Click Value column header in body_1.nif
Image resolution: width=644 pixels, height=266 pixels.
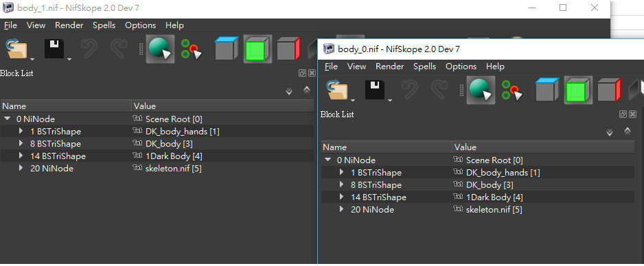223,106
